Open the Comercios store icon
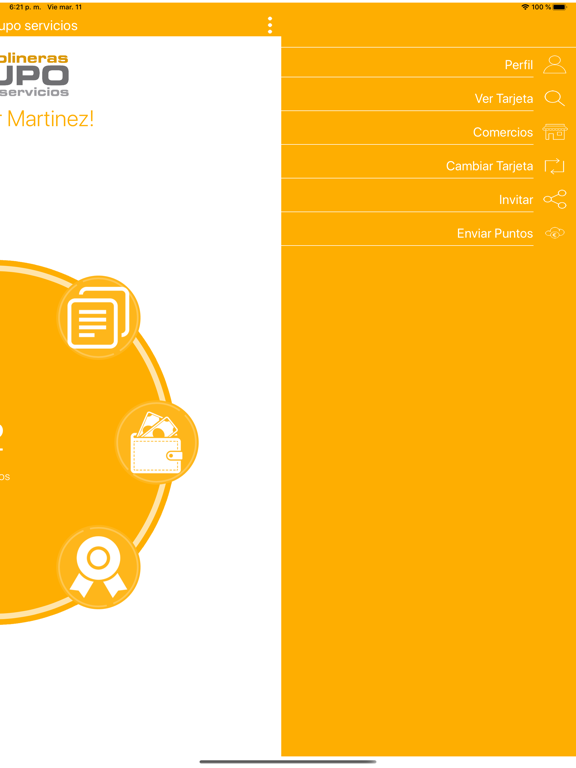Image resolution: width=576 pixels, height=768 pixels. 554,132
